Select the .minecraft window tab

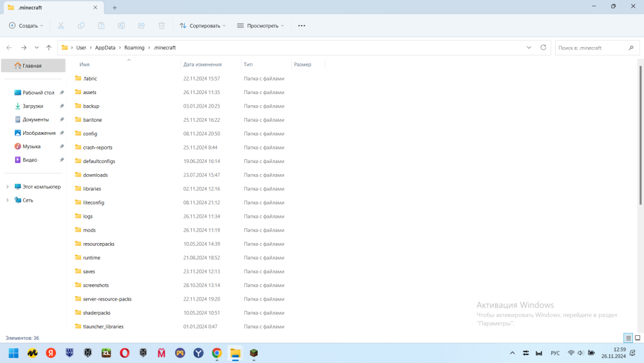click(x=53, y=7)
